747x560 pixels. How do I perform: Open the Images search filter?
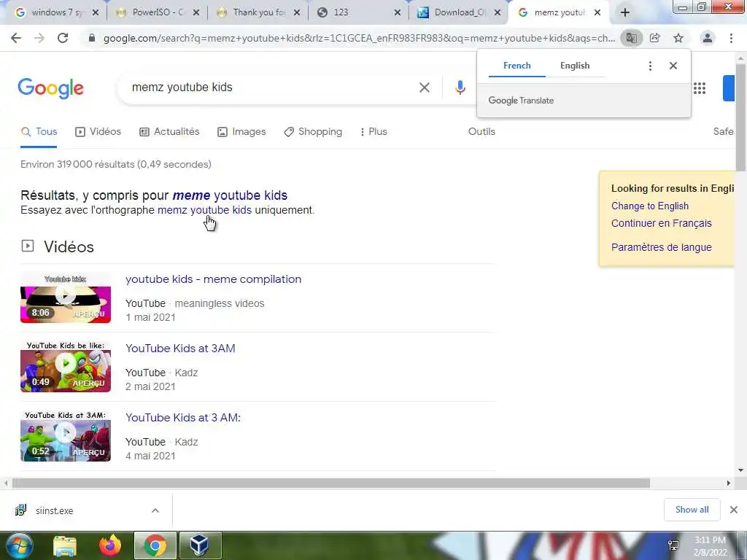(241, 132)
